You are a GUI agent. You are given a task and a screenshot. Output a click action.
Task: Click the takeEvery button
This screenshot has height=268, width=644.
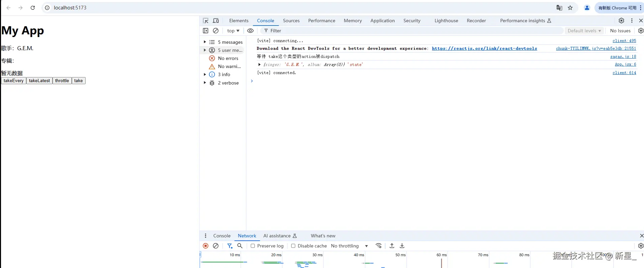point(13,81)
